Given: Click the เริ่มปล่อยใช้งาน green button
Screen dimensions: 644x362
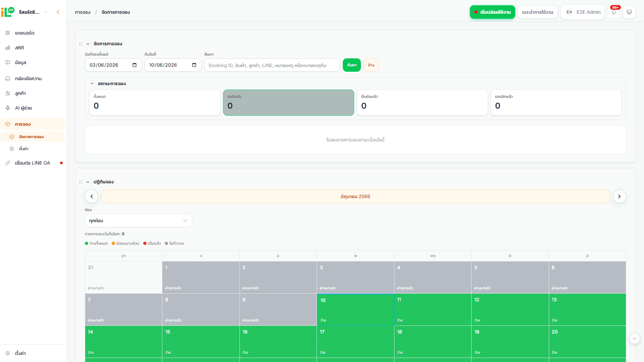Looking at the screenshot, I should click(x=492, y=12).
